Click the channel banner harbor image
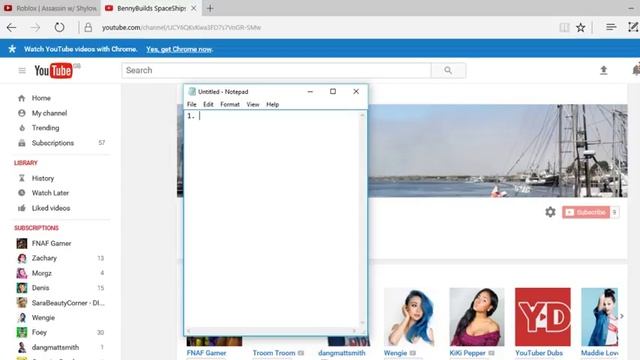This screenshot has width=640, height=360. pos(498,151)
